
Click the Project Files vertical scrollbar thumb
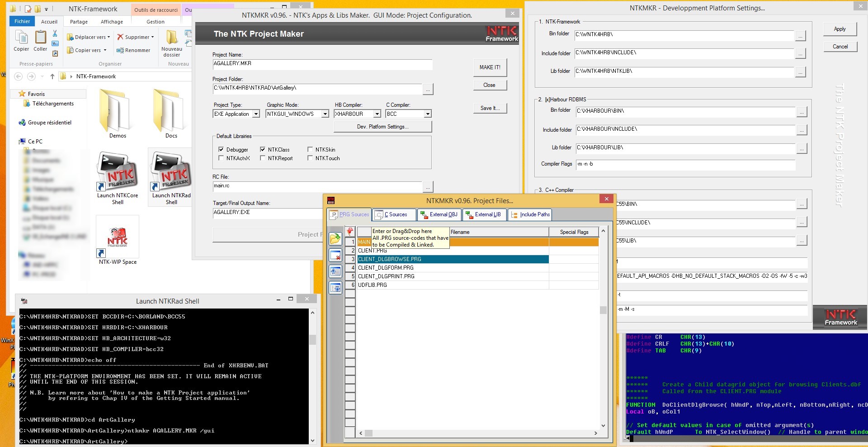[x=603, y=310]
